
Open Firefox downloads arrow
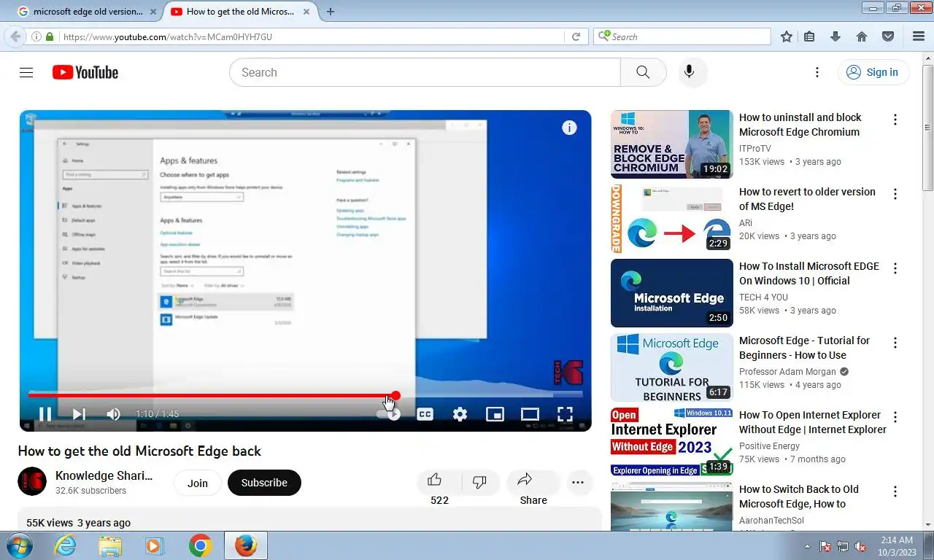(x=835, y=36)
